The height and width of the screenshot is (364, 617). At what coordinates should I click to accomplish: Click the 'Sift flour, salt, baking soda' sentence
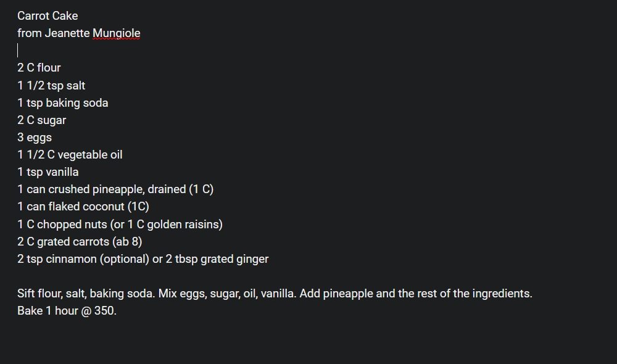coord(86,294)
